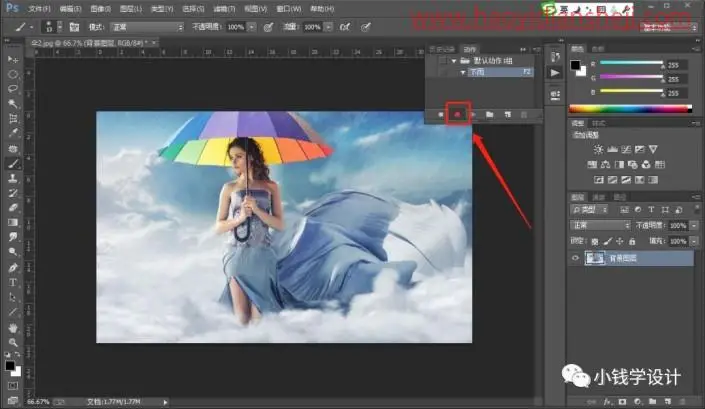Click the fx layer style icon
The image size is (705, 409).
click(x=607, y=401)
